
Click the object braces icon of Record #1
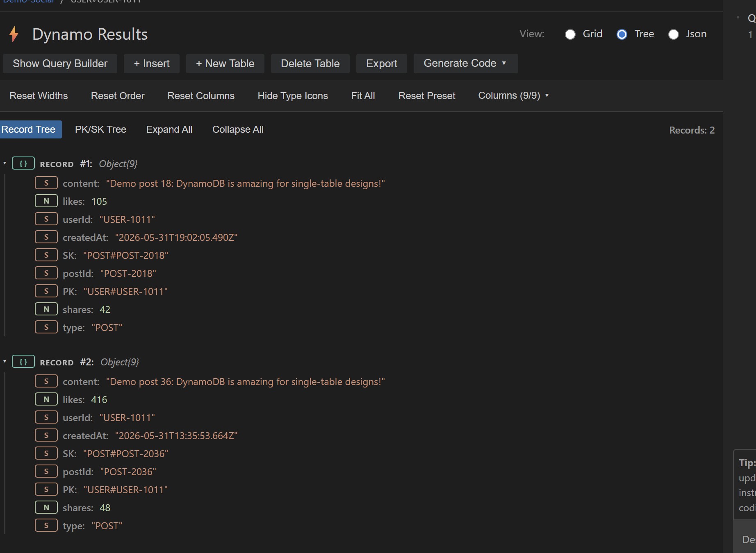coord(23,163)
